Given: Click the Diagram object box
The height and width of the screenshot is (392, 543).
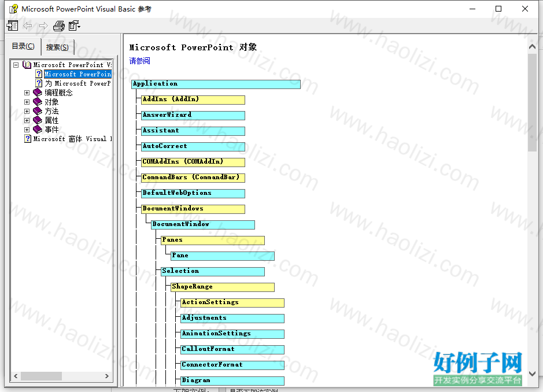Looking at the screenshot, I should point(232,380).
